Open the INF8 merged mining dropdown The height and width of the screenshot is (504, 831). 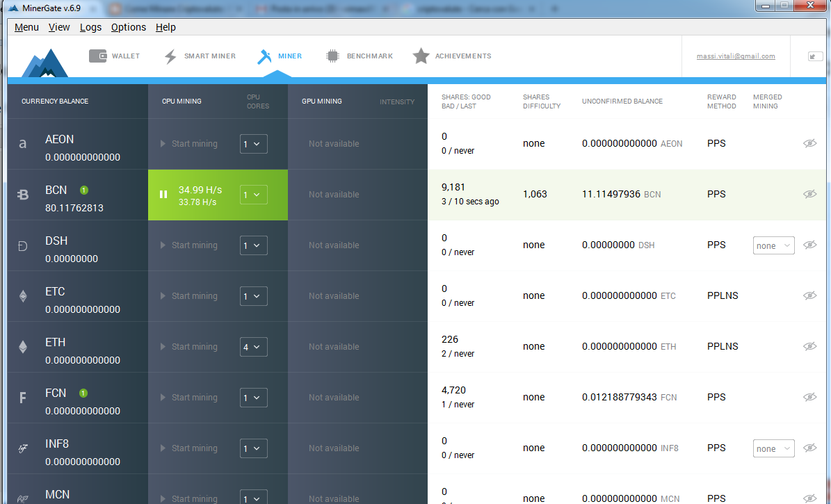(774, 448)
